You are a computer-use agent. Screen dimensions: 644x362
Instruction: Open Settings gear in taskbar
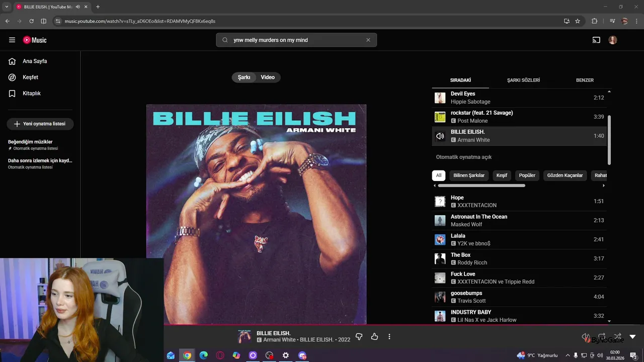tap(286, 355)
